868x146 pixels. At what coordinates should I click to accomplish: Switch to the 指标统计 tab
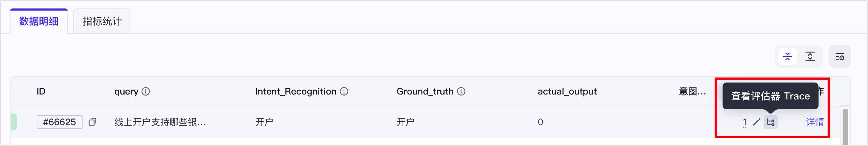[102, 22]
